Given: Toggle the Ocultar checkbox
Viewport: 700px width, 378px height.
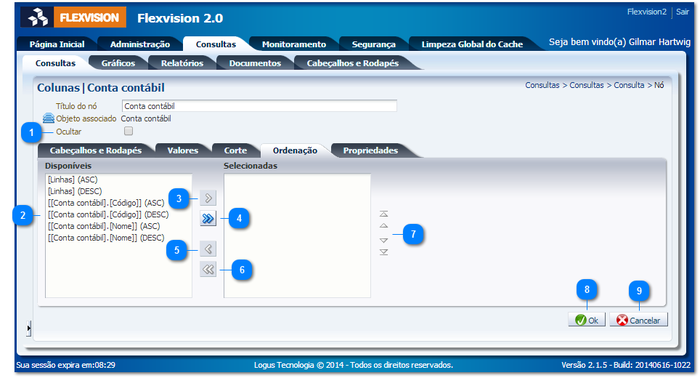Looking at the screenshot, I should tap(129, 131).
